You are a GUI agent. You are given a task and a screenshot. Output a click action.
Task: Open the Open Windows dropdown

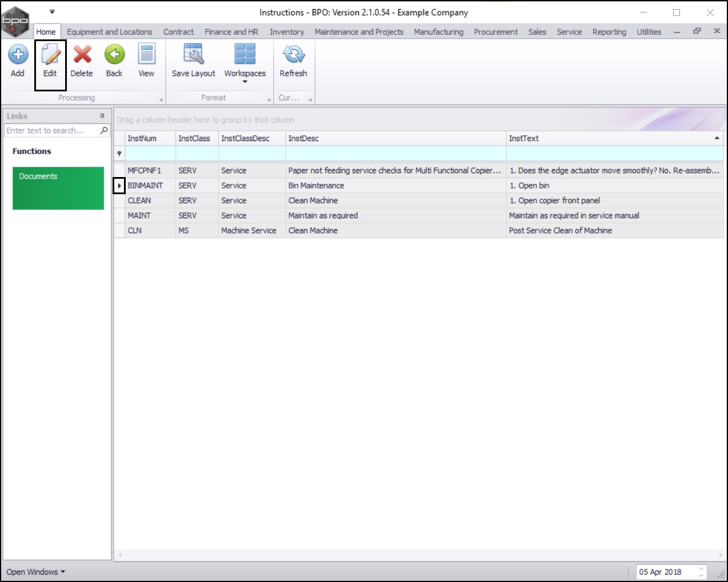[35, 572]
